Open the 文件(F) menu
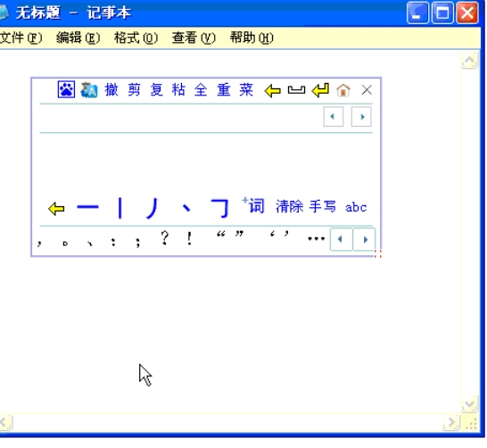 click(21, 37)
